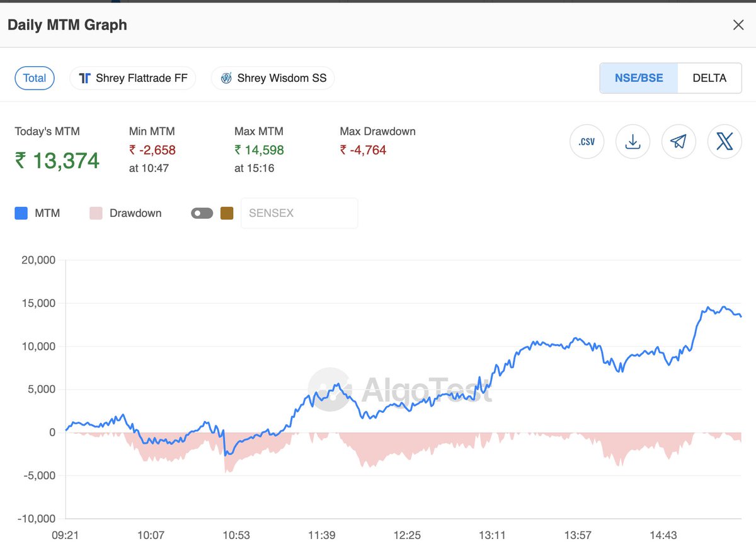756x556 pixels.
Task: Click the 20,000 y-axis label
Action: [38, 260]
